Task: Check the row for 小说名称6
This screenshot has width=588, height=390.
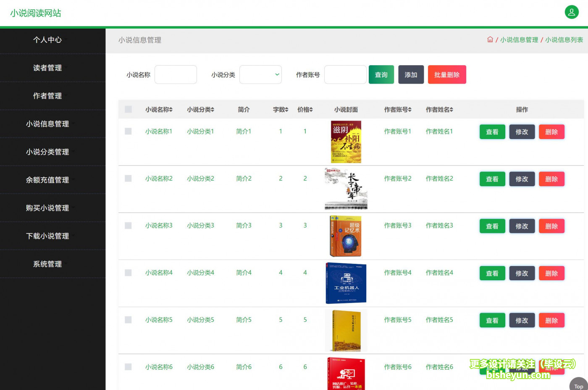Action: [x=129, y=366]
